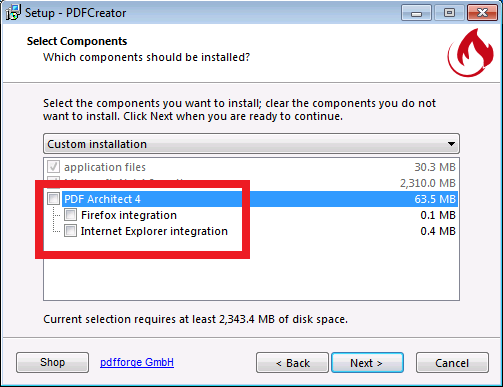Check the Internet Explorer integration box
This screenshot has width=503, height=387.
pos(70,231)
